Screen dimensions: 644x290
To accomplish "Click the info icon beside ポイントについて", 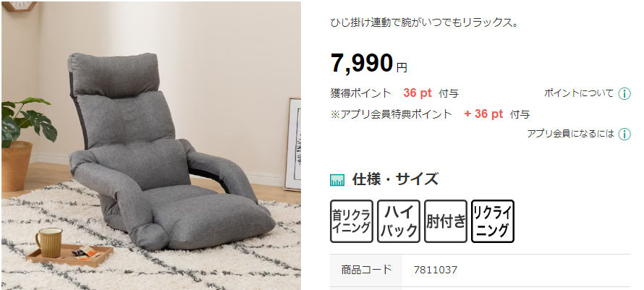I will click(624, 94).
